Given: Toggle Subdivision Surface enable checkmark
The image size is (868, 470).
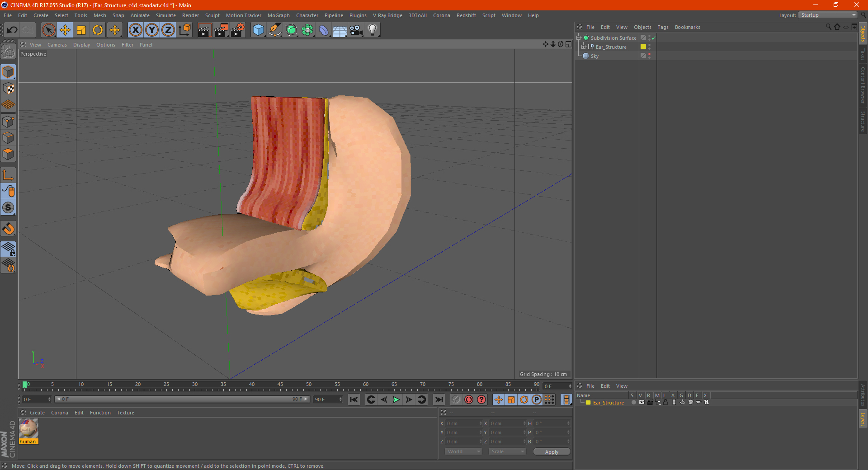Looking at the screenshot, I should click(x=653, y=38).
